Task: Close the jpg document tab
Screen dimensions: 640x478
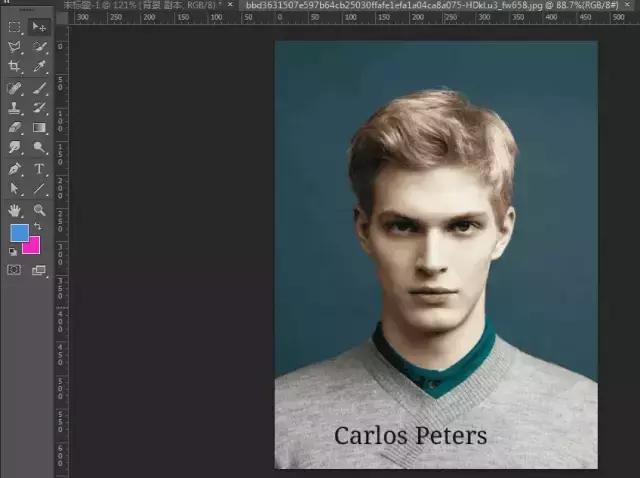Action: point(627,4)
